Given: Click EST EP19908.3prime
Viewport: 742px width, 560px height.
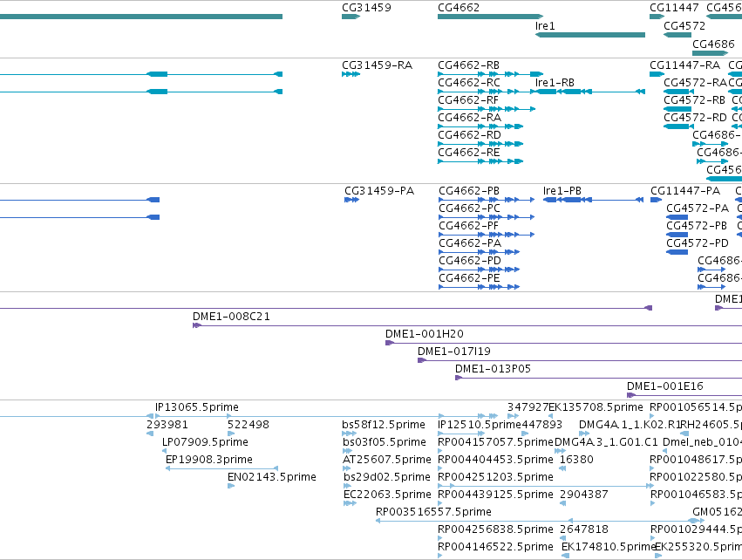Looking at the screenshot, I should [208, 460].
